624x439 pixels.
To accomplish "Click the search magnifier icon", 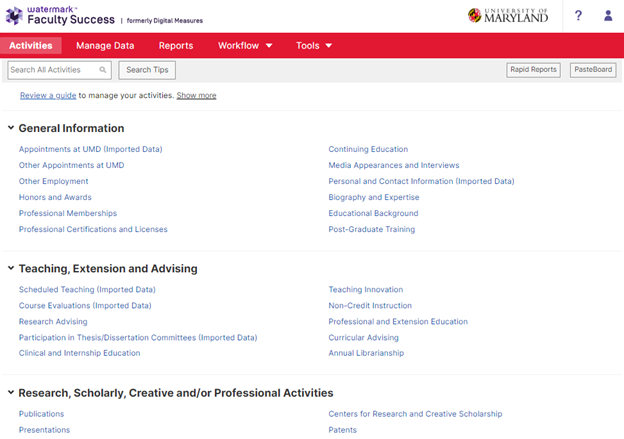I will [x=103, y=70].
